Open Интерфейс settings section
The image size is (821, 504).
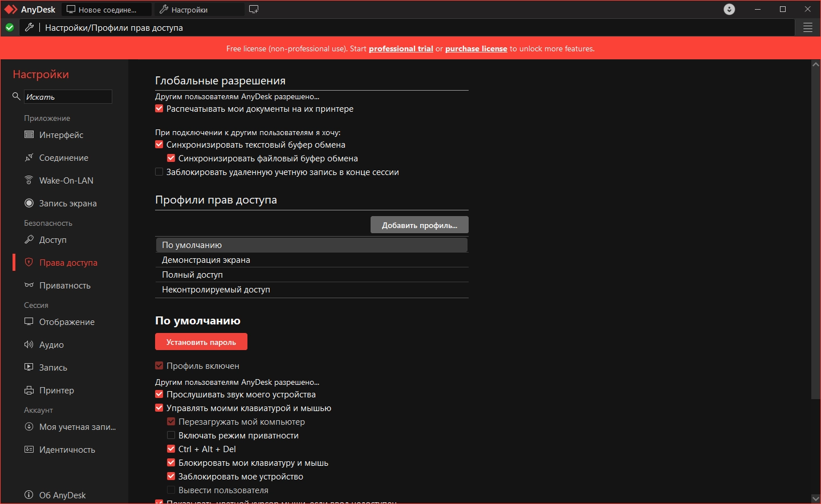point(61,135)
